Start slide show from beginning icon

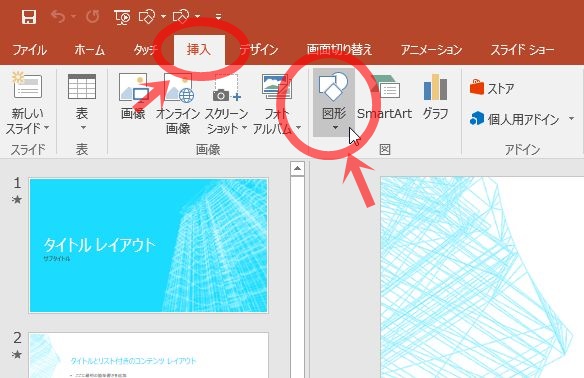[x=122, y=17]
